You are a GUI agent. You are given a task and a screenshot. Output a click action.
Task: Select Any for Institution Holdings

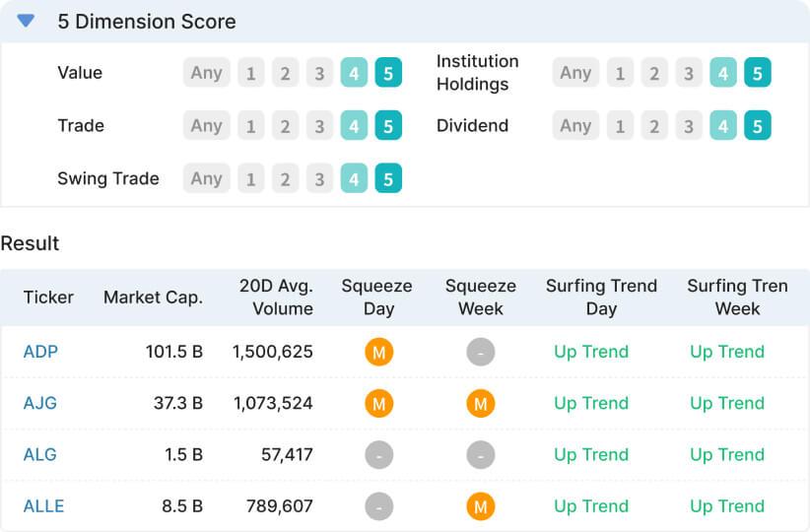pos(575,73)
